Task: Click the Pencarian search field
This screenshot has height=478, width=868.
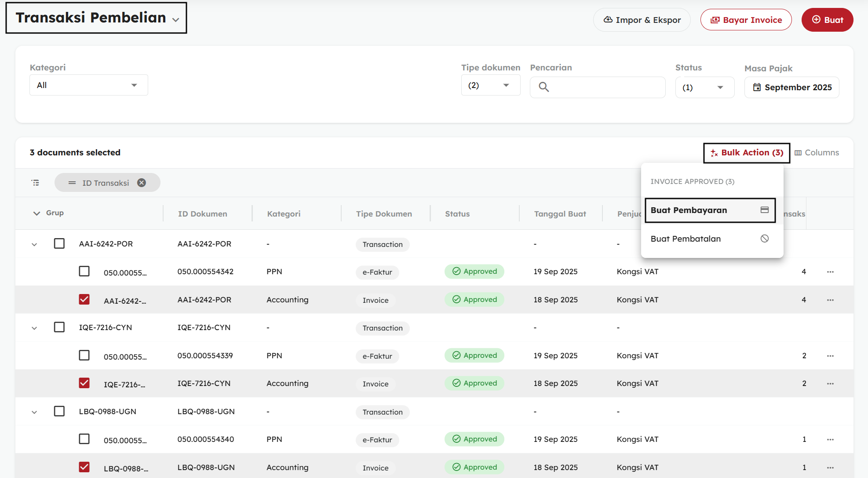Action: 605,87
